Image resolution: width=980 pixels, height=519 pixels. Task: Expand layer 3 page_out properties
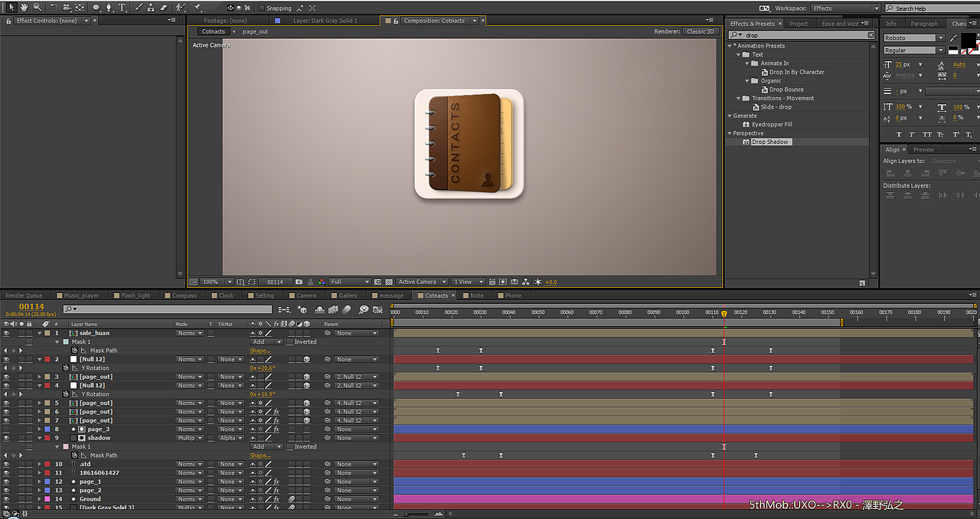click(x=39, y=377)
